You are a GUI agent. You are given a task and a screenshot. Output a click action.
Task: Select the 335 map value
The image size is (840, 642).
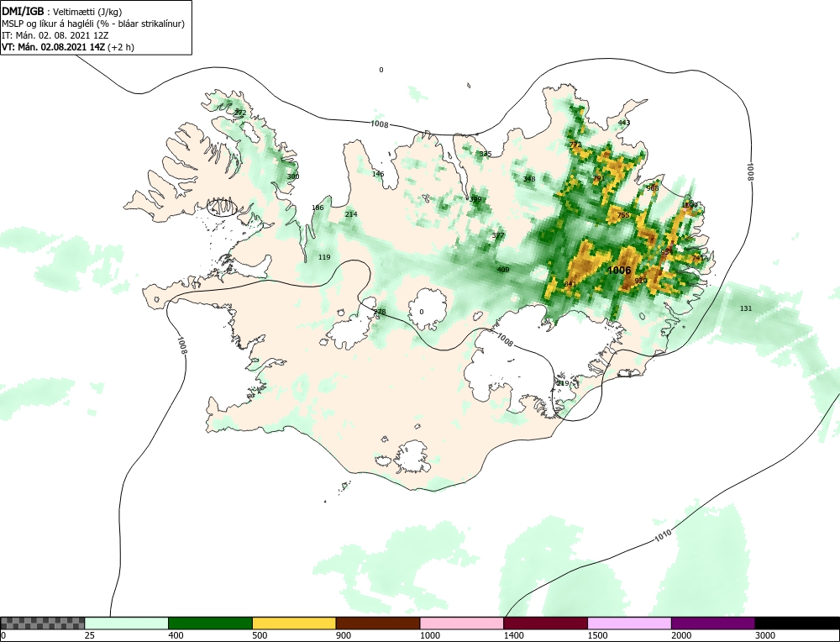486,154
